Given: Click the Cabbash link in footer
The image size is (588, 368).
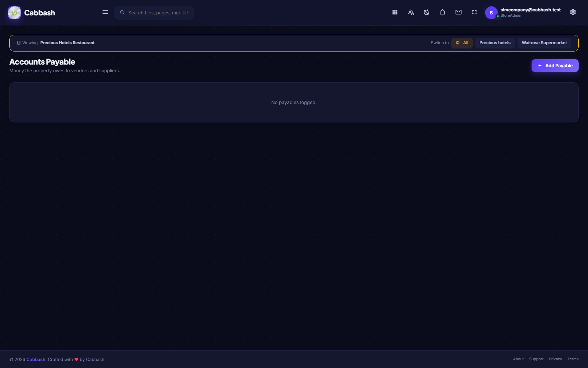Looking at the screenshot, I should (x=36, y=359).
